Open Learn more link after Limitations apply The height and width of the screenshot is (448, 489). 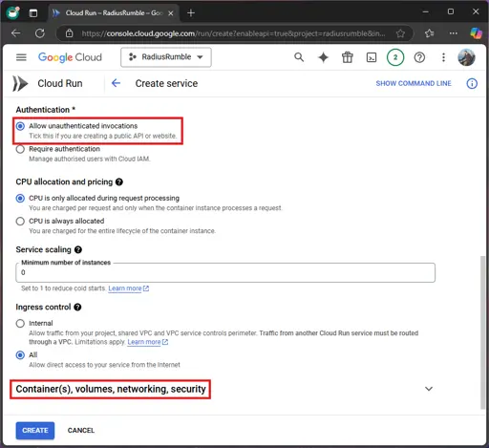(x=147, y=342)
